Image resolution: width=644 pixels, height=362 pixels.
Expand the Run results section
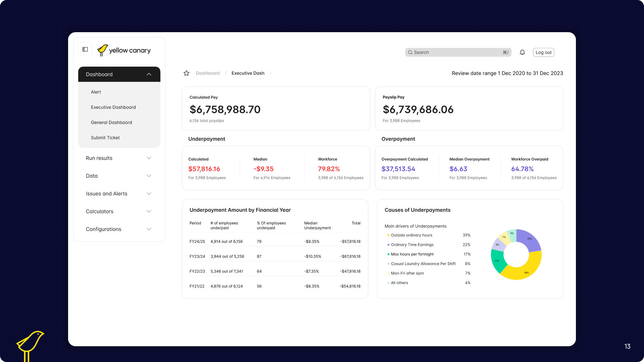(x=149, y=158)
